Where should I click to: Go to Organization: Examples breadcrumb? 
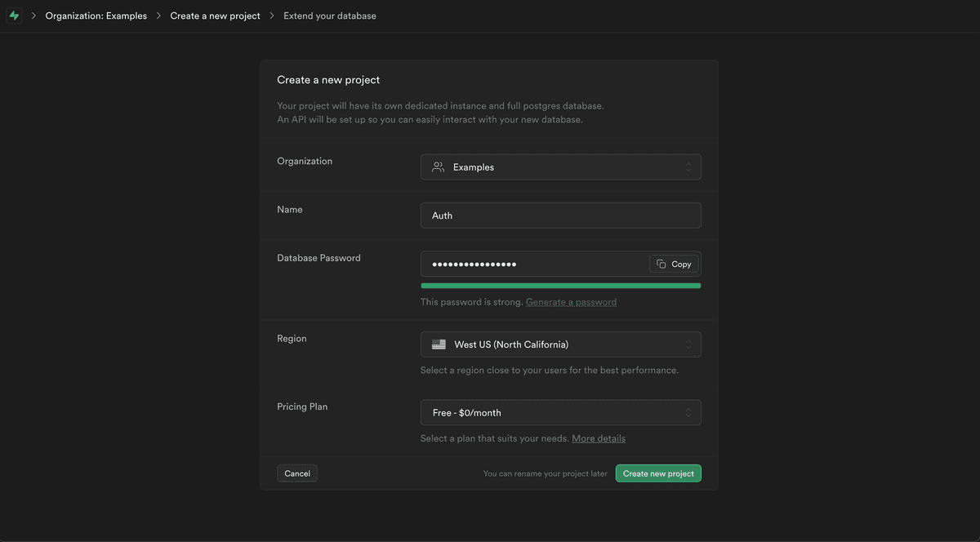(96, 16)
